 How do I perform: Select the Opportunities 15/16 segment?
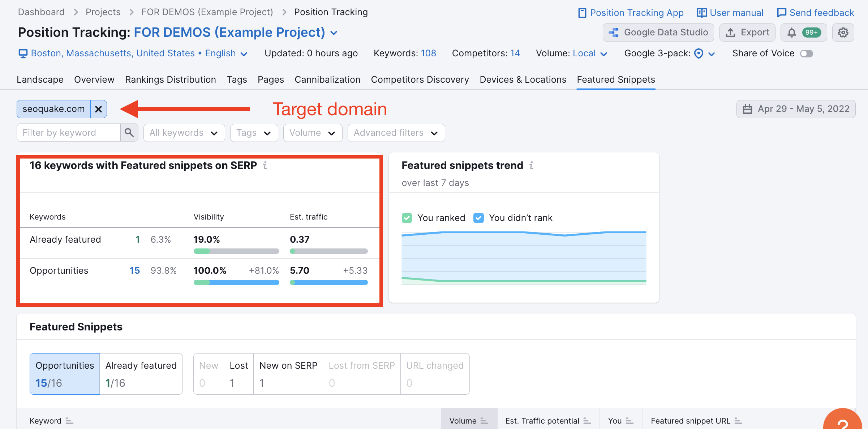65,374
